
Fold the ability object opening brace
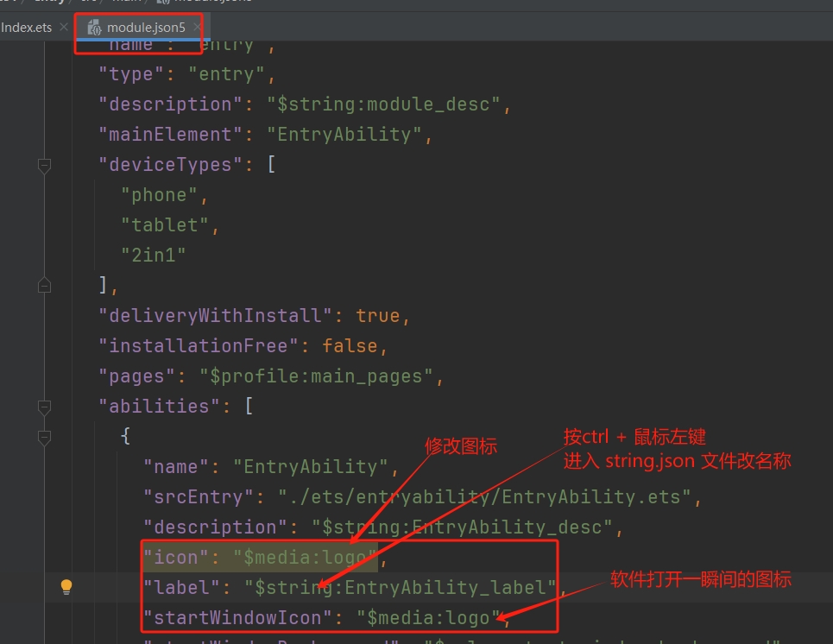point(44,437)
